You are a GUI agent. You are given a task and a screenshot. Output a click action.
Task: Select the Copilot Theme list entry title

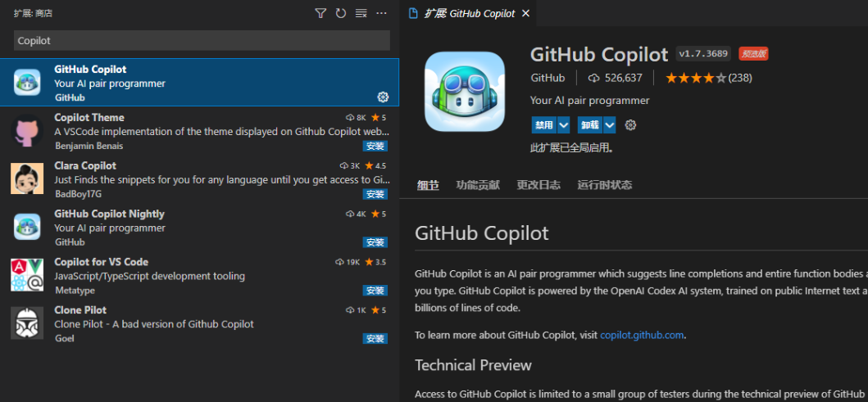coord(89,118)
